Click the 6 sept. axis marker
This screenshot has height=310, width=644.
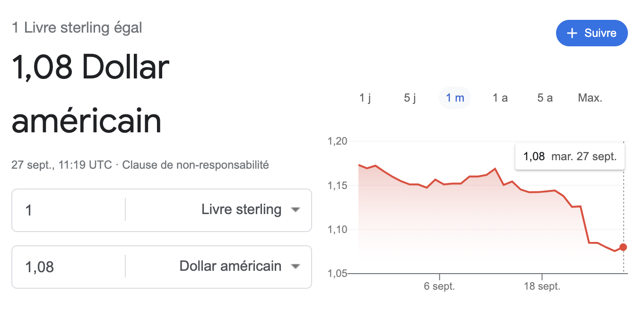(439, 286)
